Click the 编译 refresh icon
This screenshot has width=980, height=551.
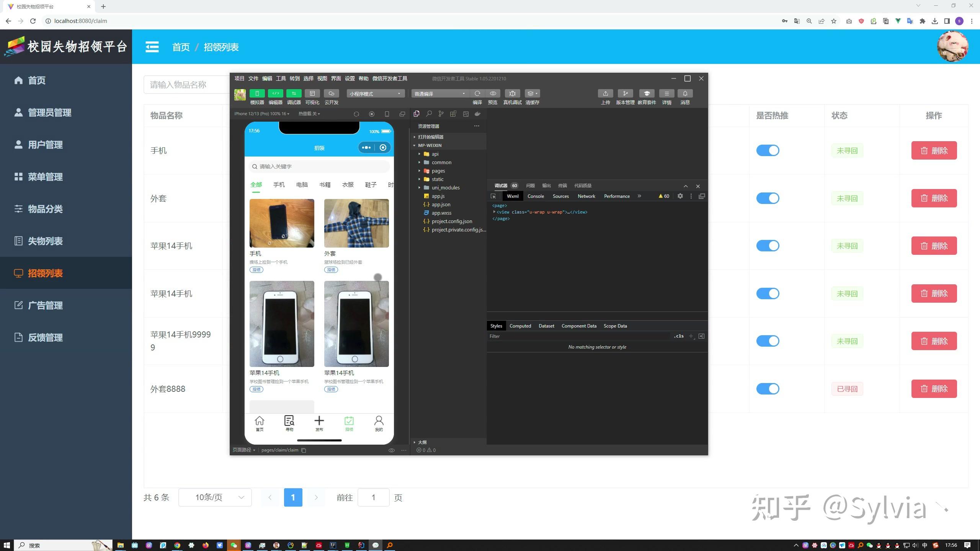[x=477, y=93]
